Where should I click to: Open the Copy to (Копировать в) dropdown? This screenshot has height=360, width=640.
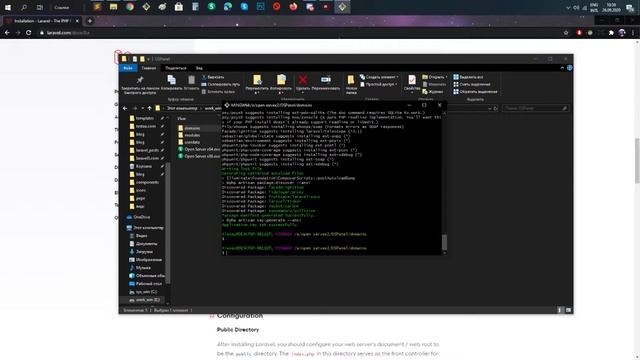tap(281, 84)
